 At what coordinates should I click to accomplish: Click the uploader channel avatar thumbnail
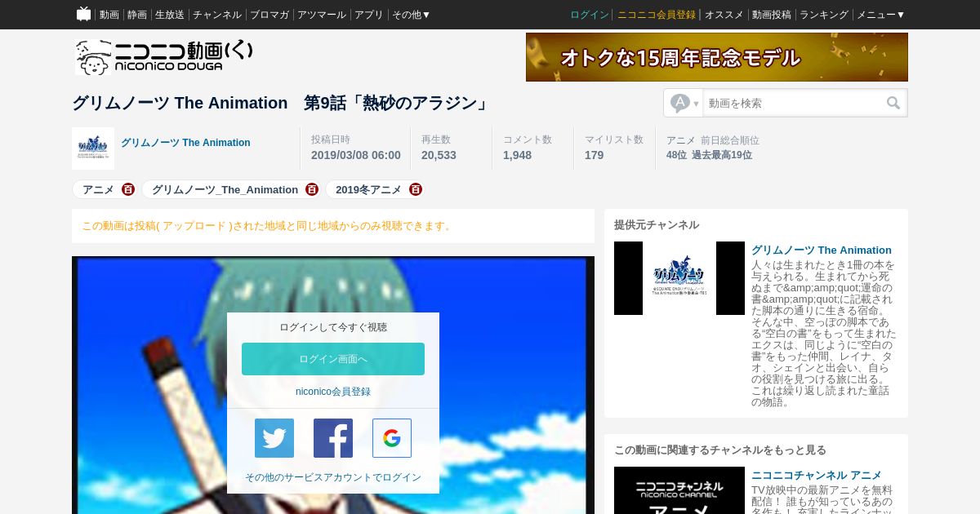point(93,148)
